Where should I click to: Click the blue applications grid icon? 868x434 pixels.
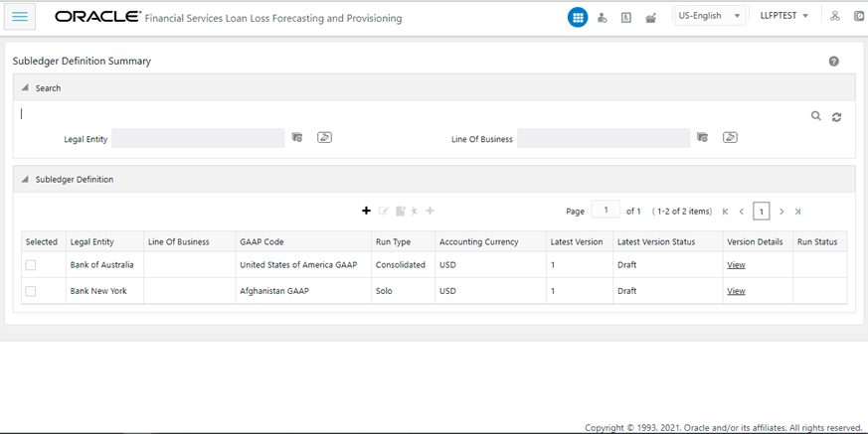tap(578, 18)
